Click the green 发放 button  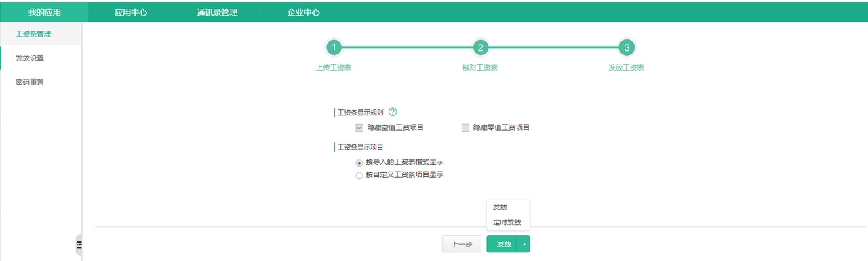[x=502, y=244]
